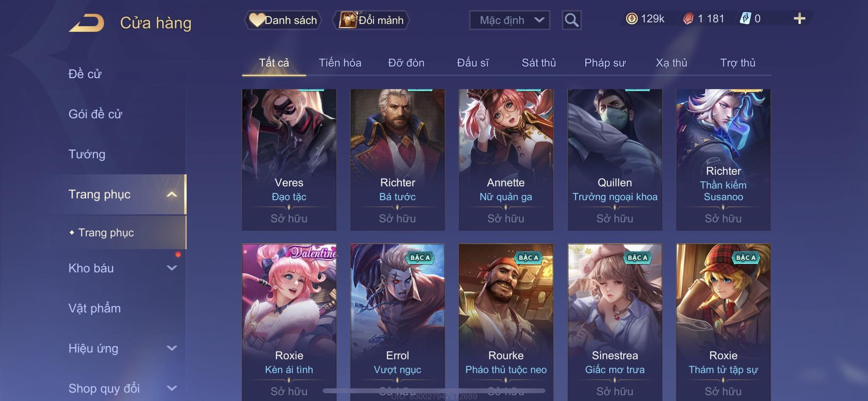Image resolution: width=868 pixels, height=401 pixels.
Task: Select the Veres Đạo tặc skin card
Action: pyautogui.click(x=289, y=159)
